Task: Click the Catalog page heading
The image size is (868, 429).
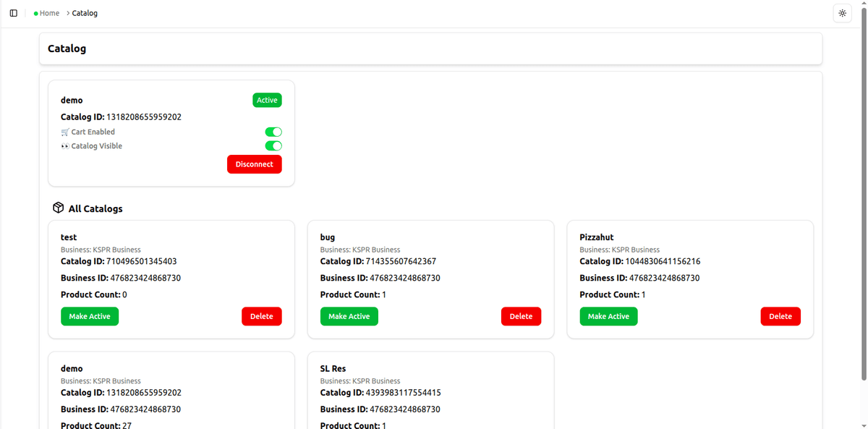Action: pyautogui.click(x=67, y=48)
